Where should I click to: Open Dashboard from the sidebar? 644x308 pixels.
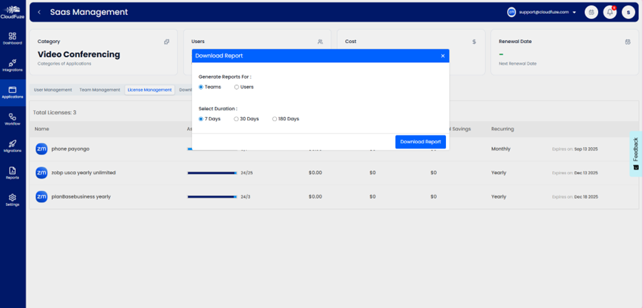coord(12,38)
